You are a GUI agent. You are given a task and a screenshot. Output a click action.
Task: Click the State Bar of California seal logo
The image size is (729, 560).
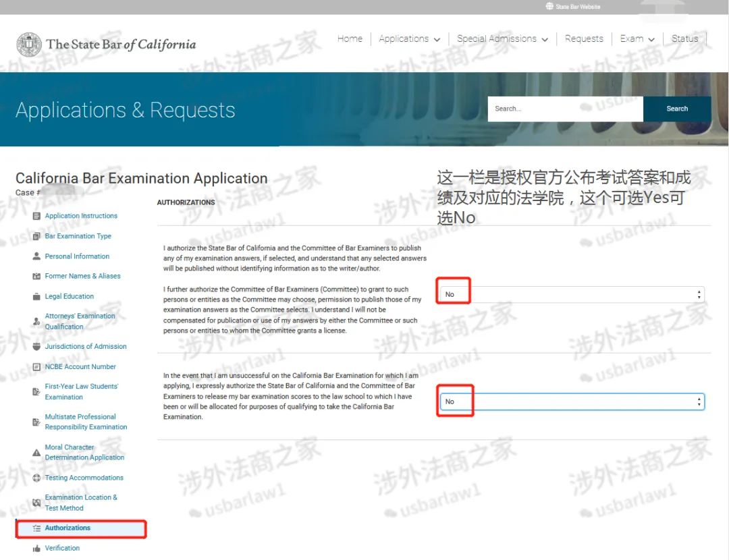(29, 45)
